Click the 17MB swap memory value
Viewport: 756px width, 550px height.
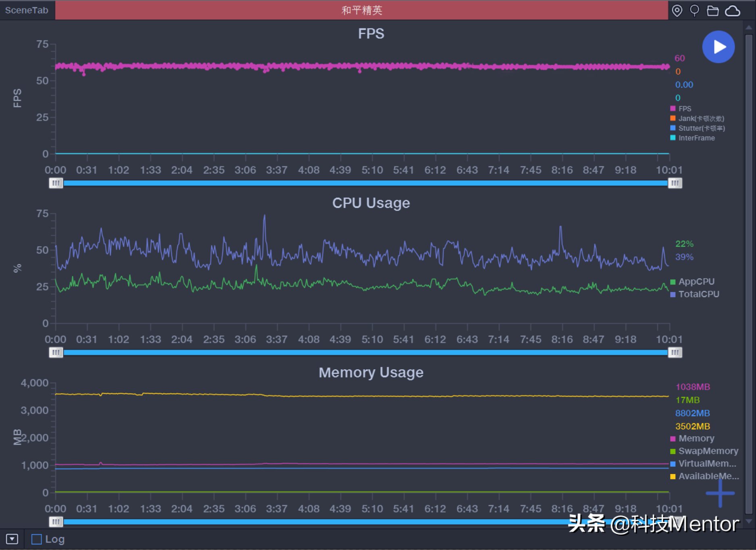tap(687, 400)
